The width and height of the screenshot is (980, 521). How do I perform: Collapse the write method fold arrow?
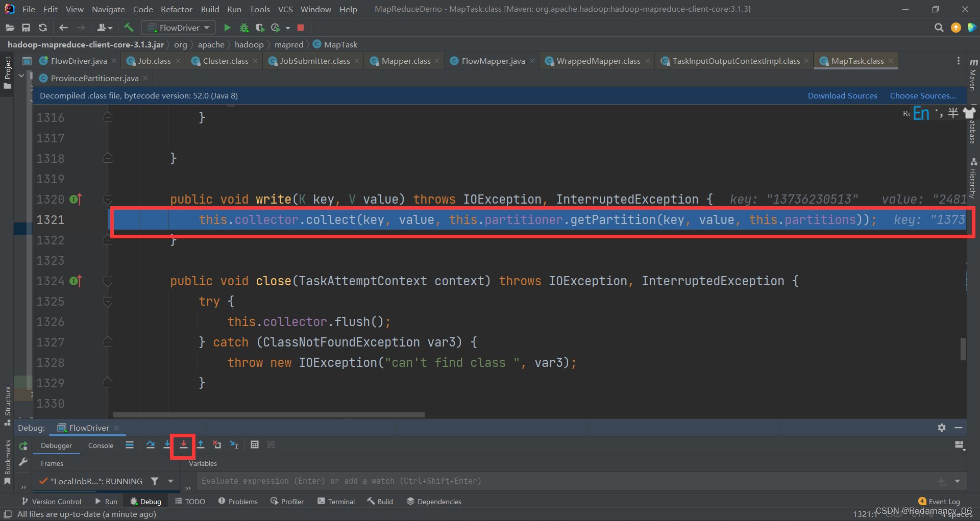108,199
